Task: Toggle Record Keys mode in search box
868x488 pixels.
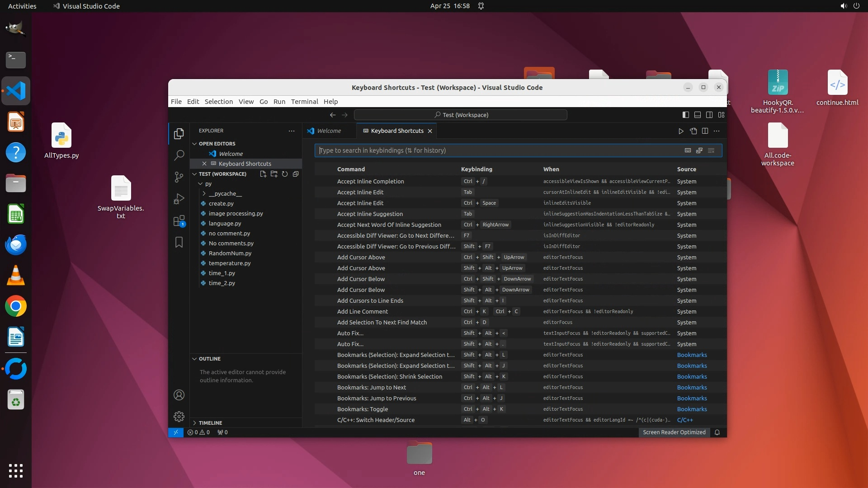Action: (688, 150)
